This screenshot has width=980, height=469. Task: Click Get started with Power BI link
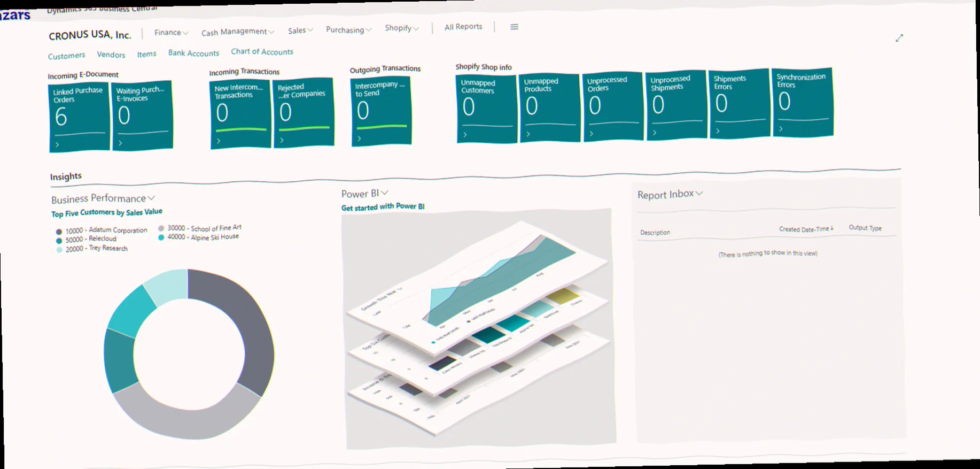[383, 206]
